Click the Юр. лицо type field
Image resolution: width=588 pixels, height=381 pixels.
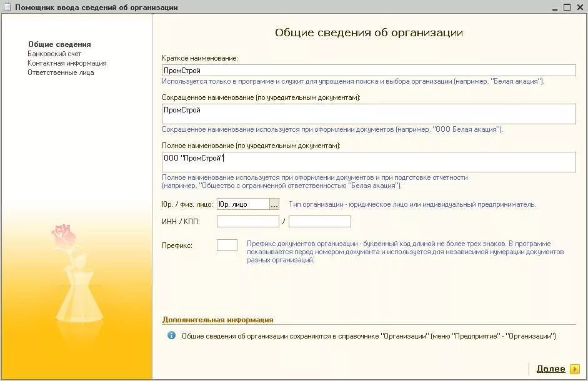tap(243, 204)
